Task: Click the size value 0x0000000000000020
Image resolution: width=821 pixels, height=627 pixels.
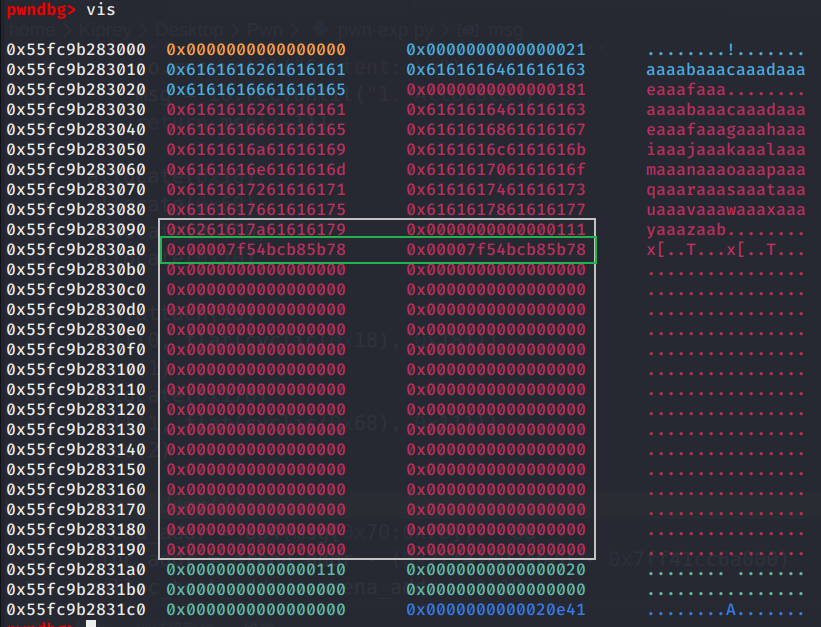Action: [x=496, y=569]
